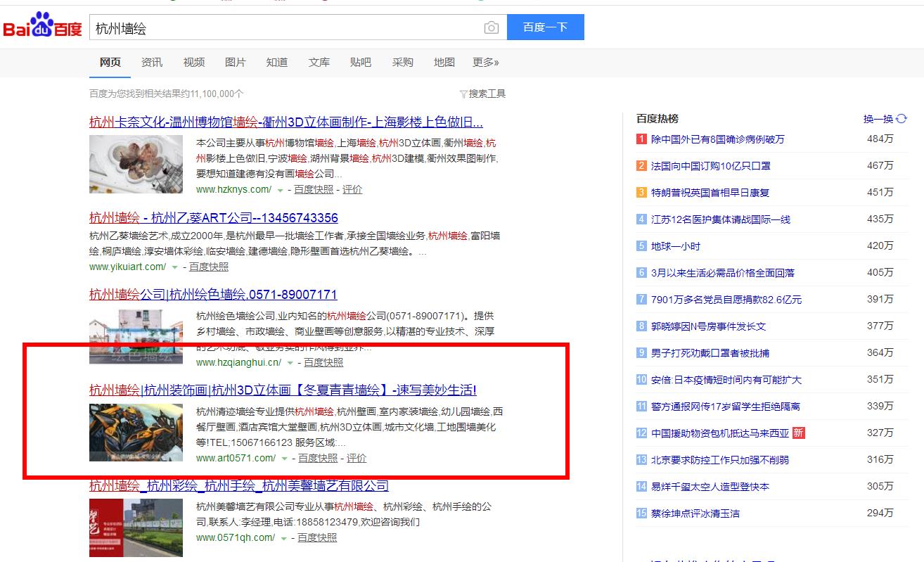Screen dimensions: 924x562
Task: Open camera image search icon
Action: pos(491,27)
